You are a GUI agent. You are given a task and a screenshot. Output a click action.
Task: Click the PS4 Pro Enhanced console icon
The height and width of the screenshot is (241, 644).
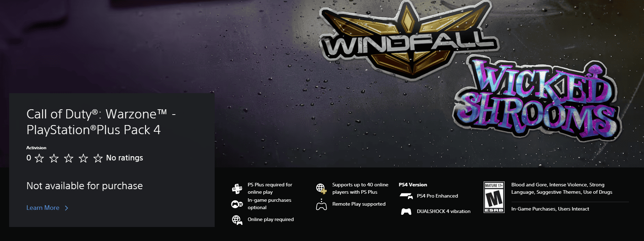[406, 196]
